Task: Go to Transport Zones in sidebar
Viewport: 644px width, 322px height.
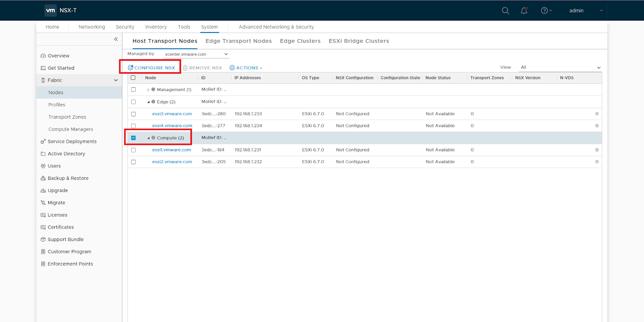Action: coord(67,117)
